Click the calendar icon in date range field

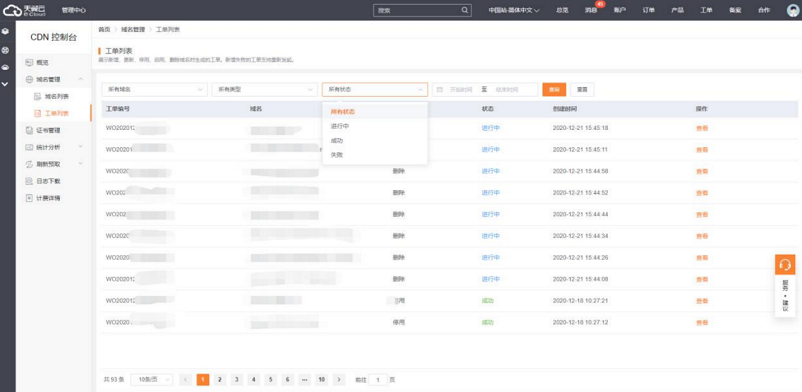pos(440,90)
